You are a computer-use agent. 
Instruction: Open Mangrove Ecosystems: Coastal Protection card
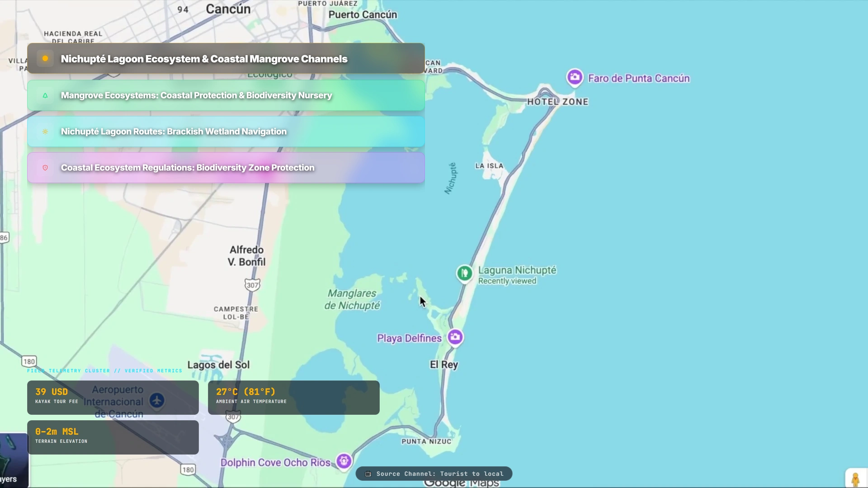(226, 95)
